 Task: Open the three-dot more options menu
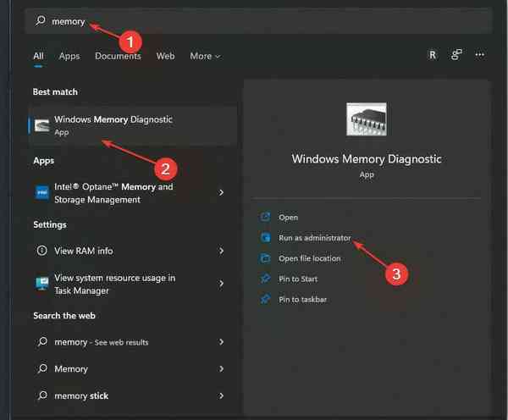(480, 55)
